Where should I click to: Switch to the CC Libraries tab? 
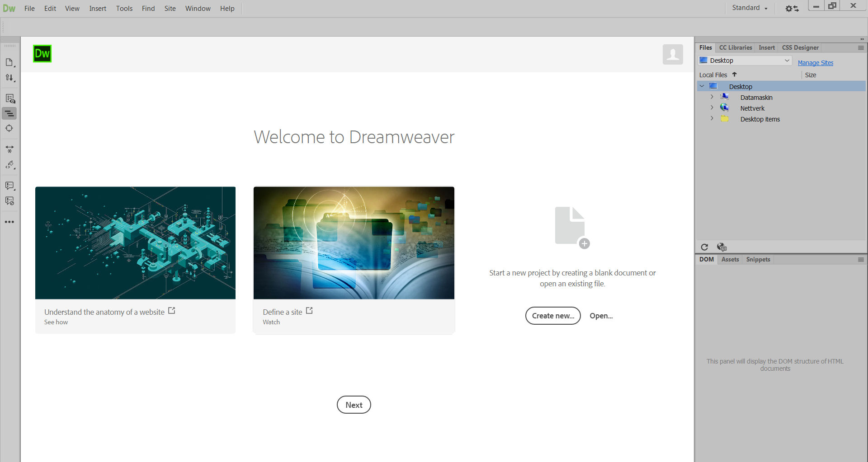pyautogui.click(x=736, y=47)
